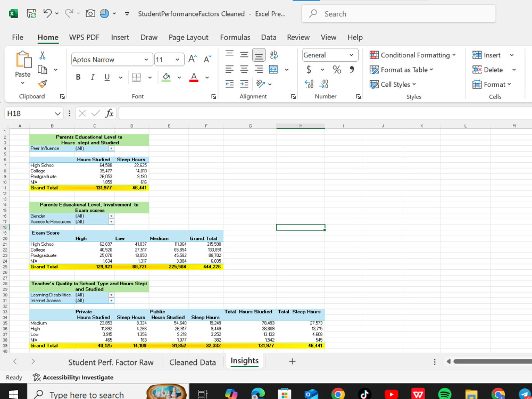This screenshot has width=532, height=399.
Task: Click the Copy icon
Action: pyautogui.click(x=43, y=70)
